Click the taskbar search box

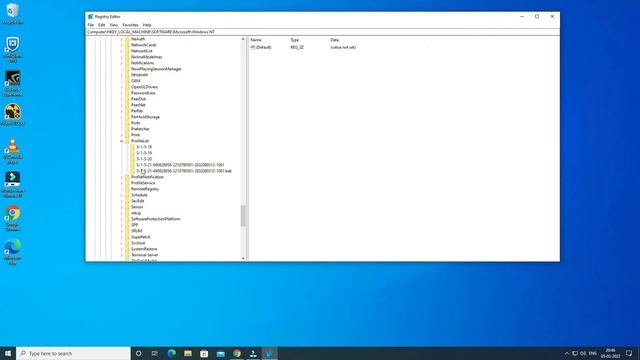[73, 353]
